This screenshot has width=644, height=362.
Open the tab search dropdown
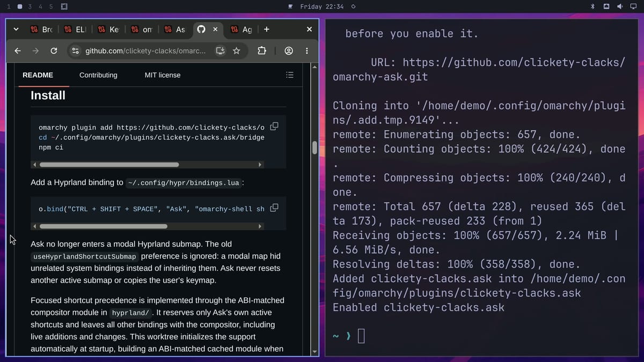tap(16, 29)
